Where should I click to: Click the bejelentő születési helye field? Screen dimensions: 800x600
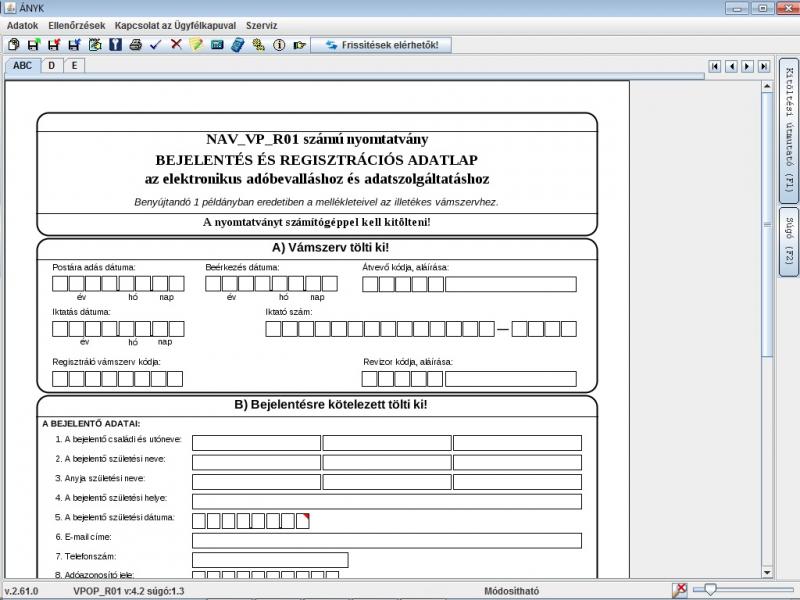click(387, 502)
